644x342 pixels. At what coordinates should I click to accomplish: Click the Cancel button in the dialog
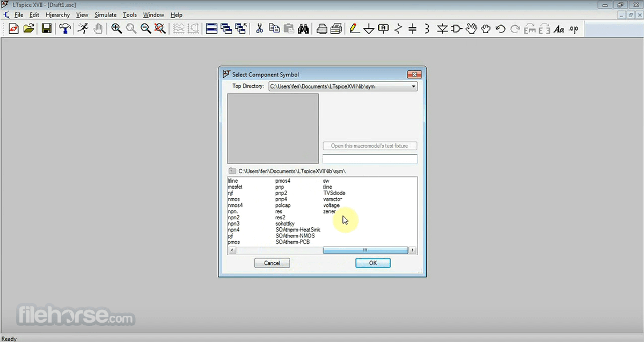(272, 263)
